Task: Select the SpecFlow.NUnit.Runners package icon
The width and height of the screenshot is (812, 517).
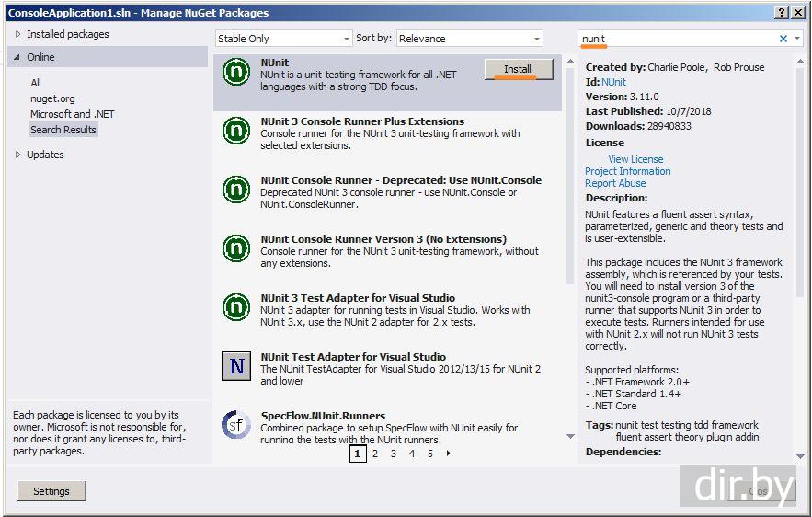Action: 236,425
